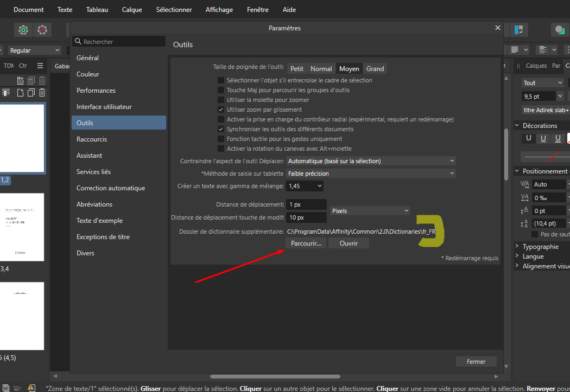Image resolution: width=570 pixels, height=392 pixels.
Task: Click the add master page icon
Action: pos(21,81)
